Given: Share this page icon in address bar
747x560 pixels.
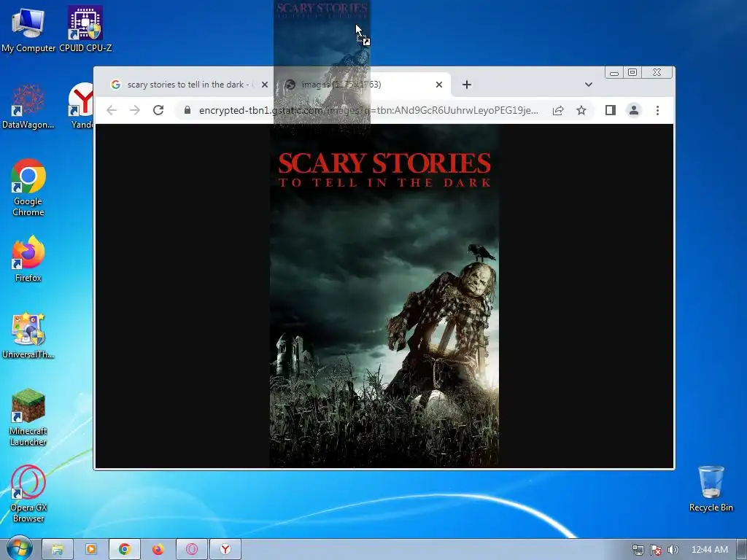Looking at the screenshot, I should click(558, 111).
